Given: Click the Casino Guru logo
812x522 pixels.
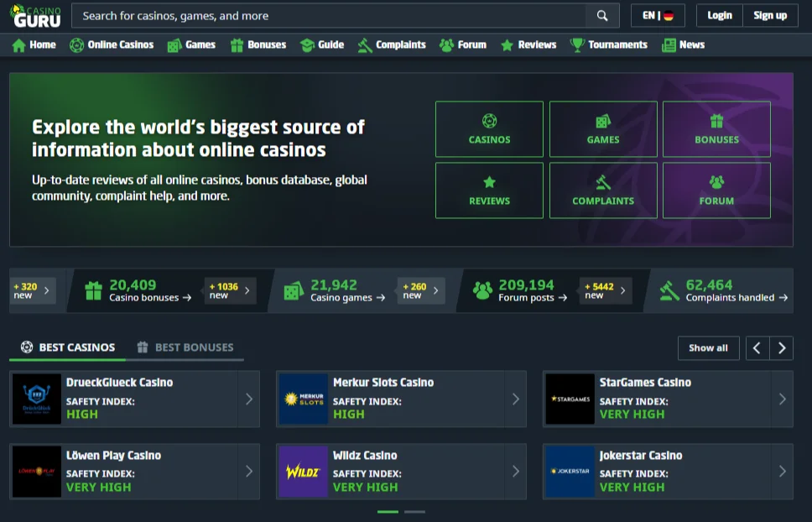Looking at the screenshot, I should (36, 16).
